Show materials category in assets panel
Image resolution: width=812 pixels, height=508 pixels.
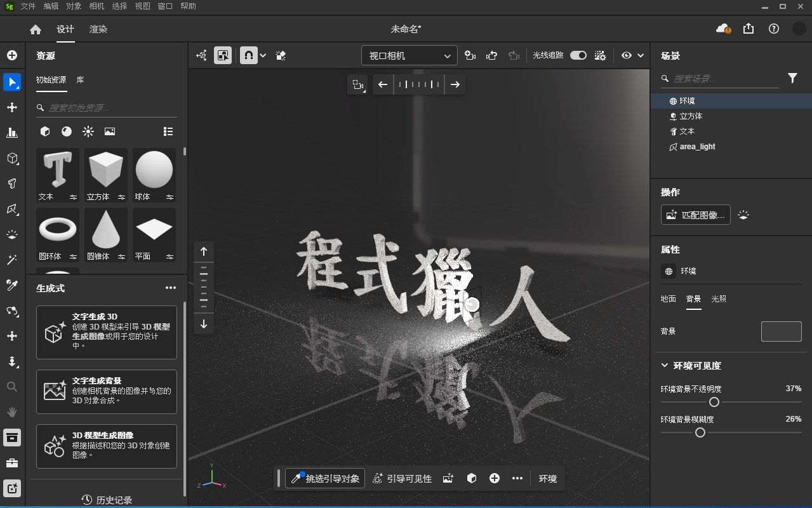pyautogui.click(x=67, y=131)
